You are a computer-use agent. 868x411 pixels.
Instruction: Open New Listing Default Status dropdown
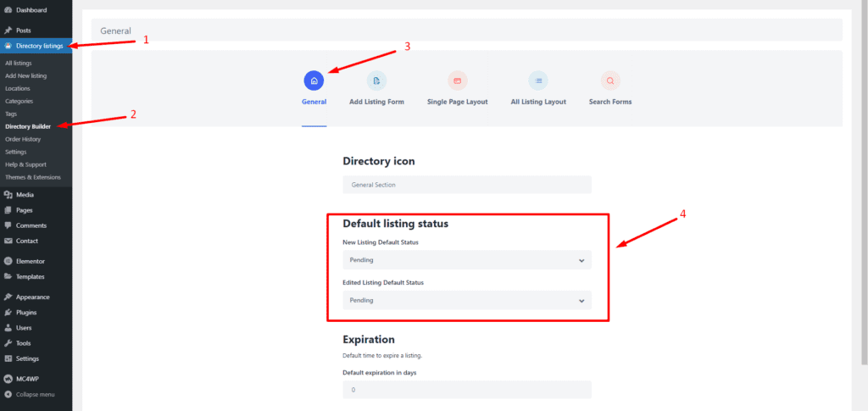[x=466, y=260]
